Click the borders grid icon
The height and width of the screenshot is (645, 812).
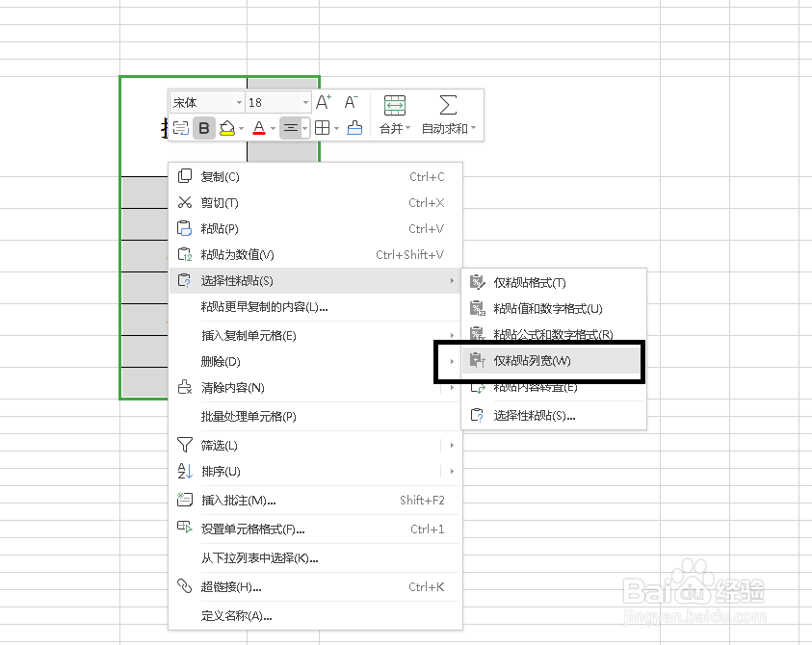(x=322, y=128)
